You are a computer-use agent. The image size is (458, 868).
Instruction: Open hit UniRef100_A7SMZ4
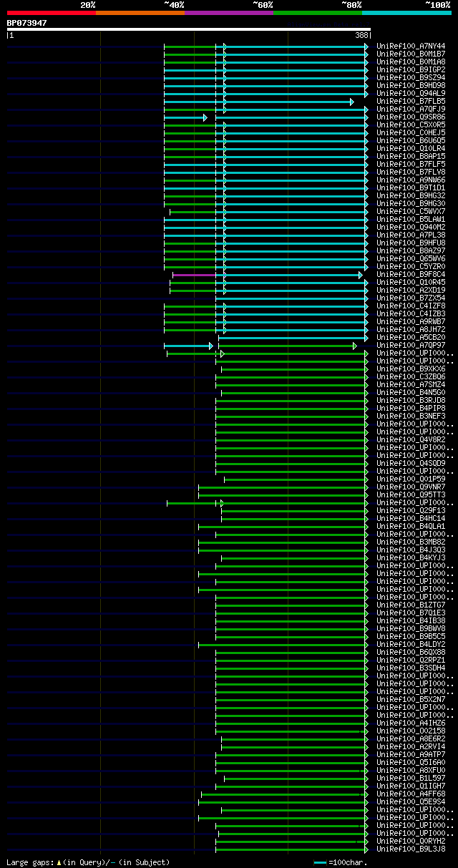point(411,384)
